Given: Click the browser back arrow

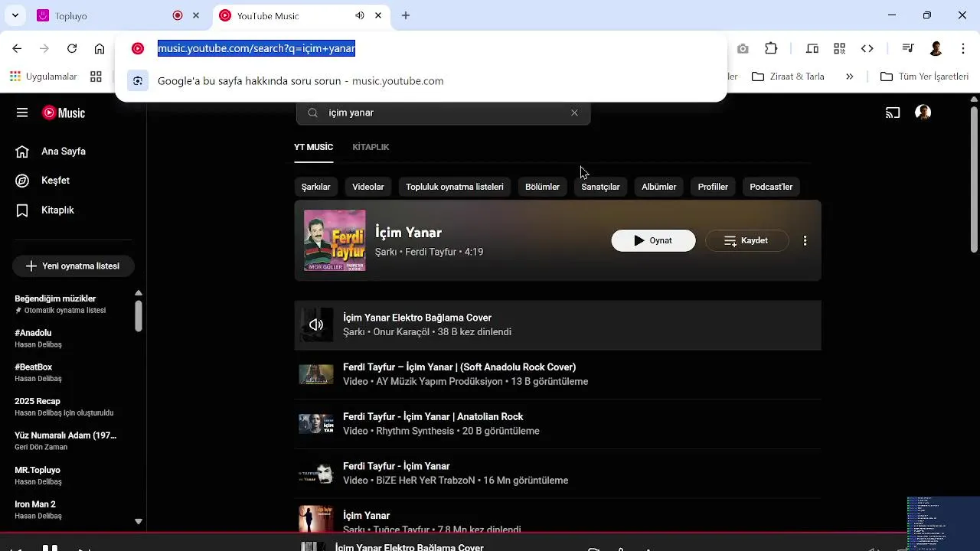Looking at the screenshot, I should pos(17,48).
